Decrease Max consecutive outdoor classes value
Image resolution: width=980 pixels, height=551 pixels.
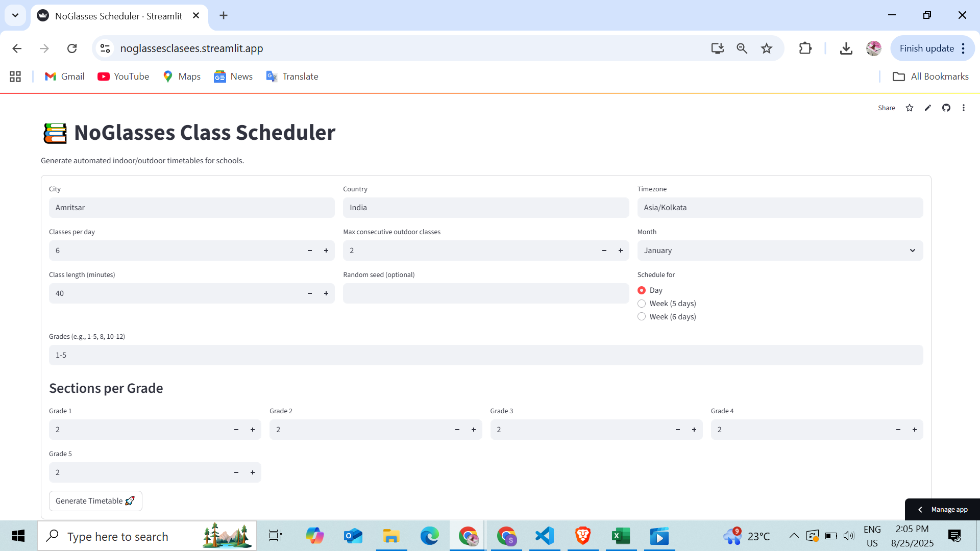(x=604, y=251)
